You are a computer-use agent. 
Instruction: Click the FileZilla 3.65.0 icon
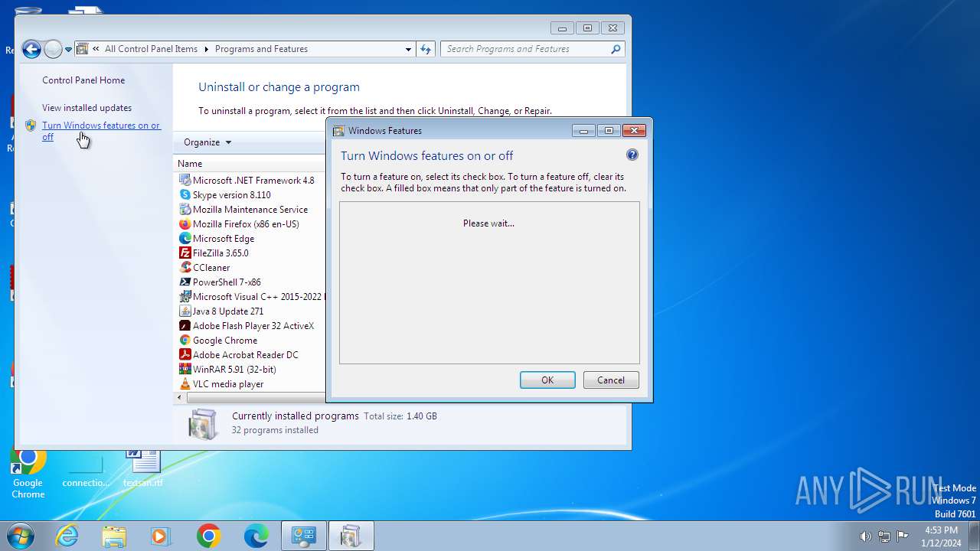[185, 253]
